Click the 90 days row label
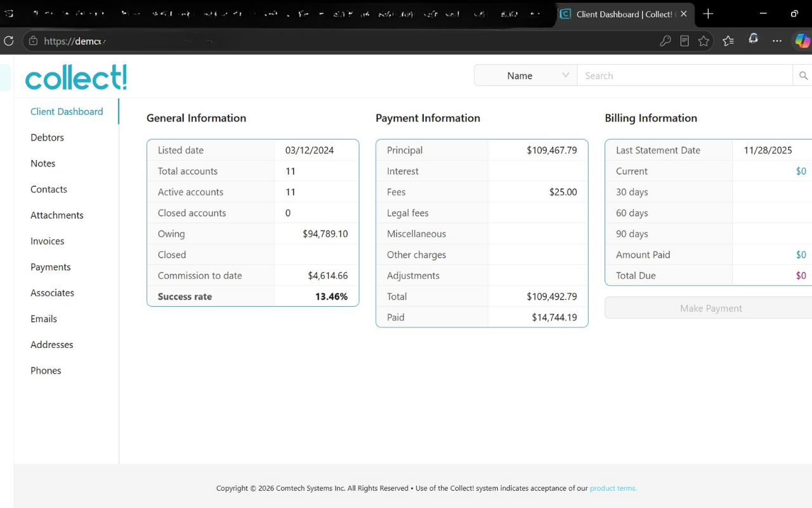Viewport: 812px width, 508px height. (632, 234)
